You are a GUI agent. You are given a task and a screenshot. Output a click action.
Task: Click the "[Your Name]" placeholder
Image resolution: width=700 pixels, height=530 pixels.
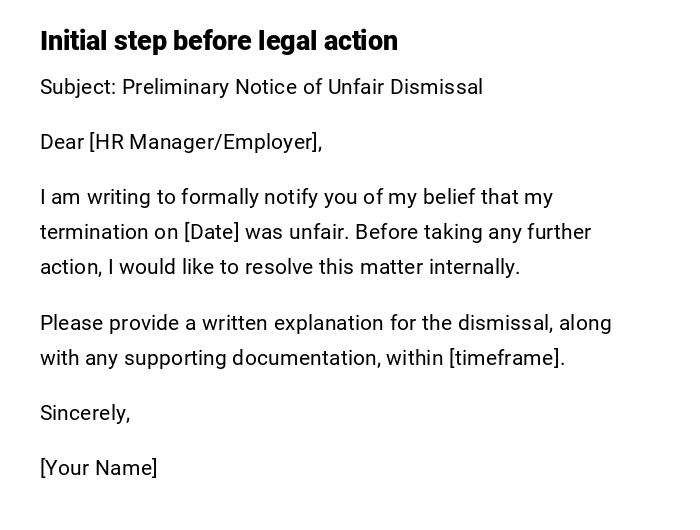tap(99, 468)
